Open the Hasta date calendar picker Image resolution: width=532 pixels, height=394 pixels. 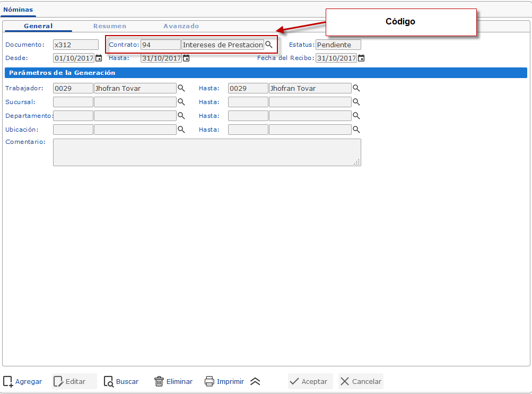[186, 58]
